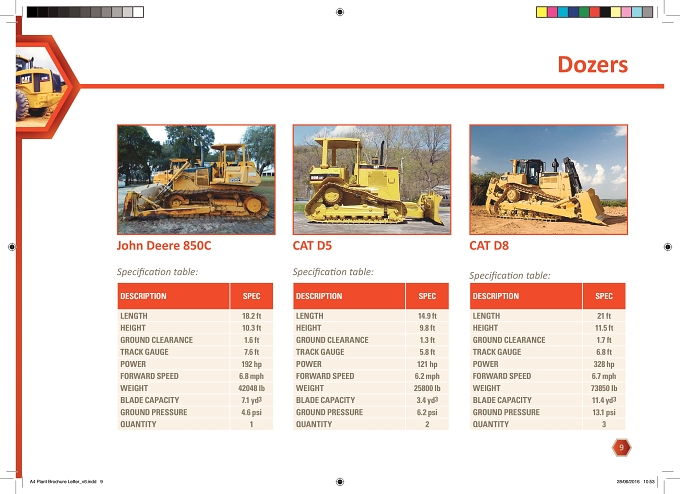Click the 328 hp power value

click(604, 364)
